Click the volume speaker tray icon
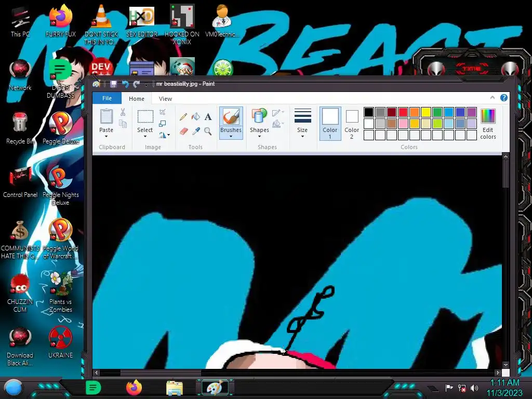532x399 pixels. pos(475,388)
